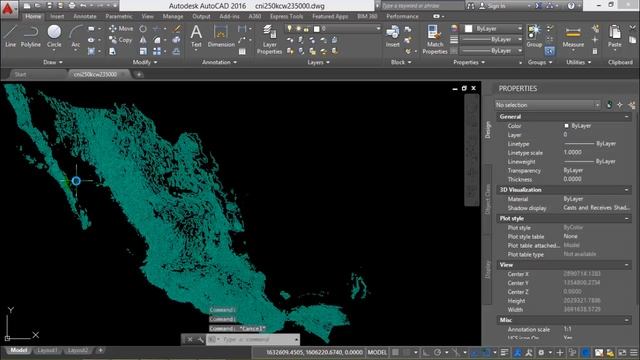Screen dimensions: 640x360
Task: Click the command line input field
Action: point(257,340)
